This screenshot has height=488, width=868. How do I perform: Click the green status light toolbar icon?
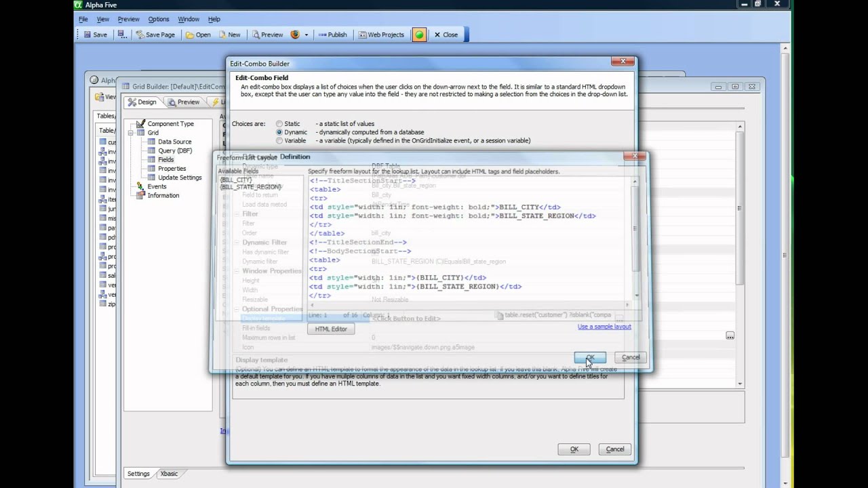coord(419,35)
